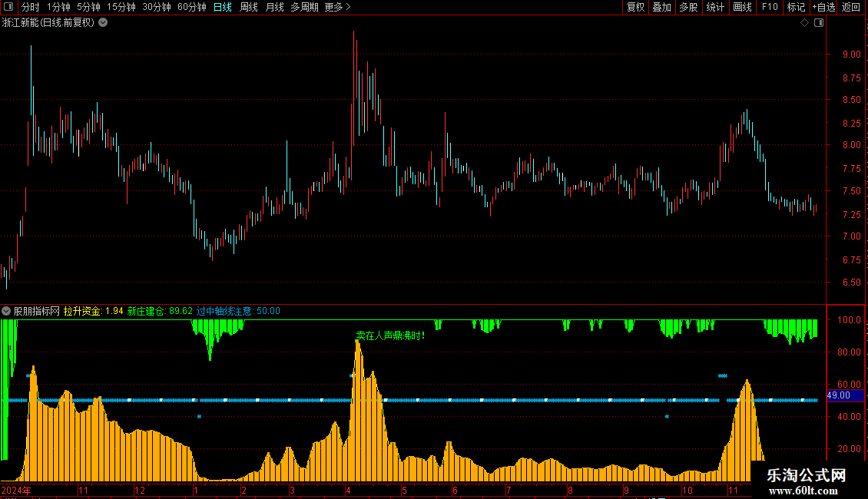Click the 叠加 overlay button

661,7
